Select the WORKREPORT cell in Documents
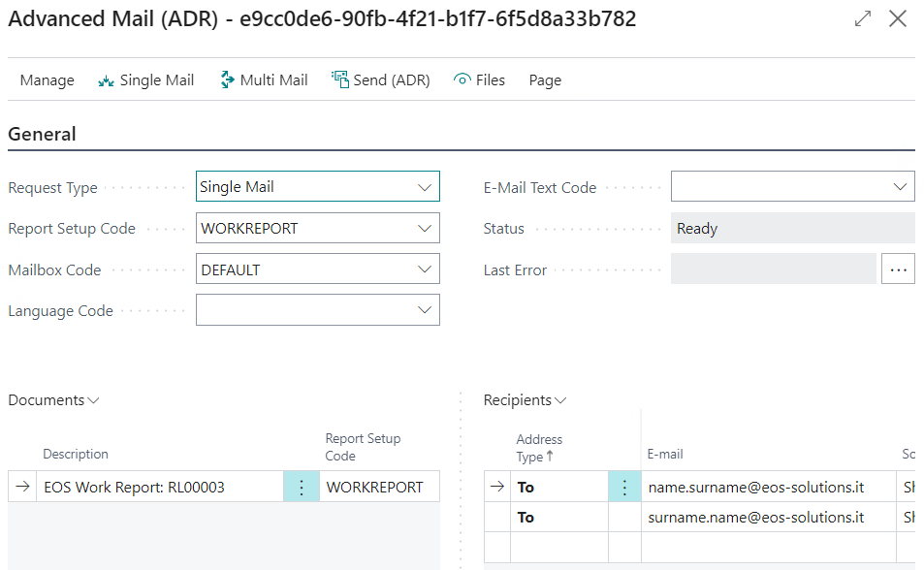This screenshot has height=570, width=924. tap(379, 487)
